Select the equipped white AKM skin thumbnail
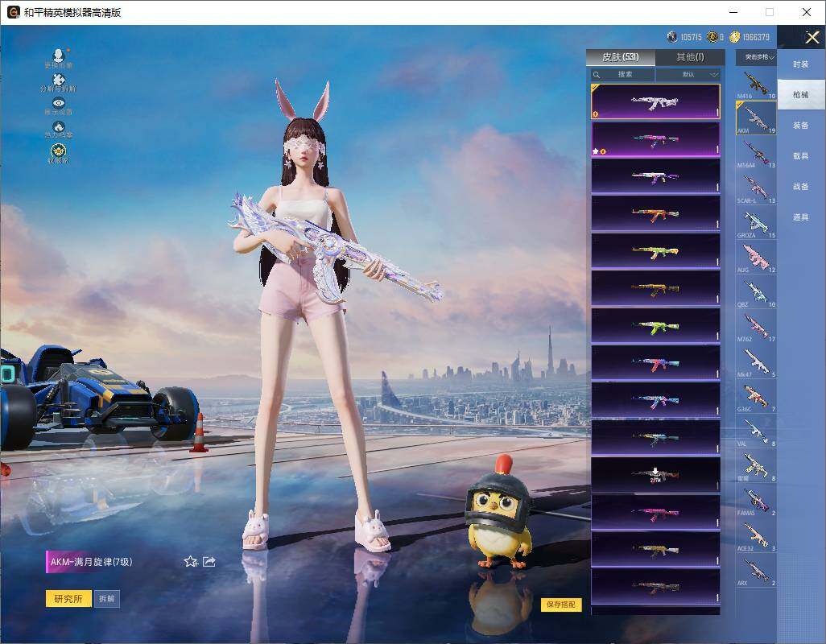 (x=655, y=101)
